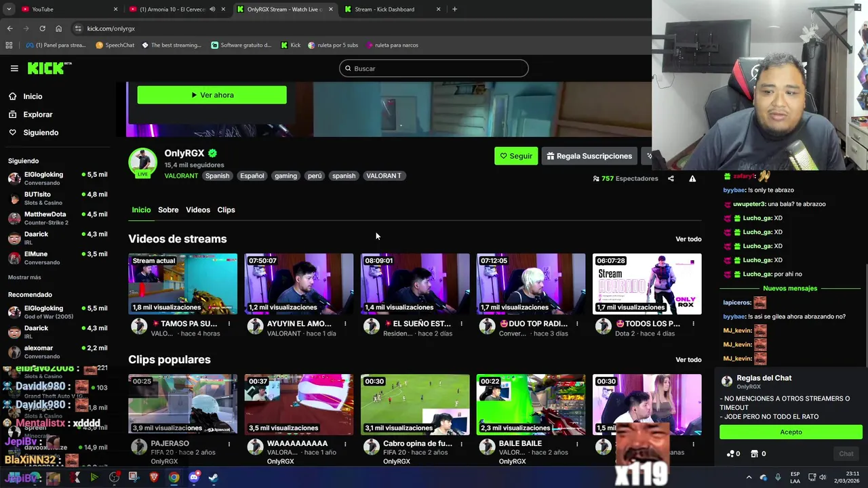Select the gaming tag
The image size is (868, 488).
285,176
